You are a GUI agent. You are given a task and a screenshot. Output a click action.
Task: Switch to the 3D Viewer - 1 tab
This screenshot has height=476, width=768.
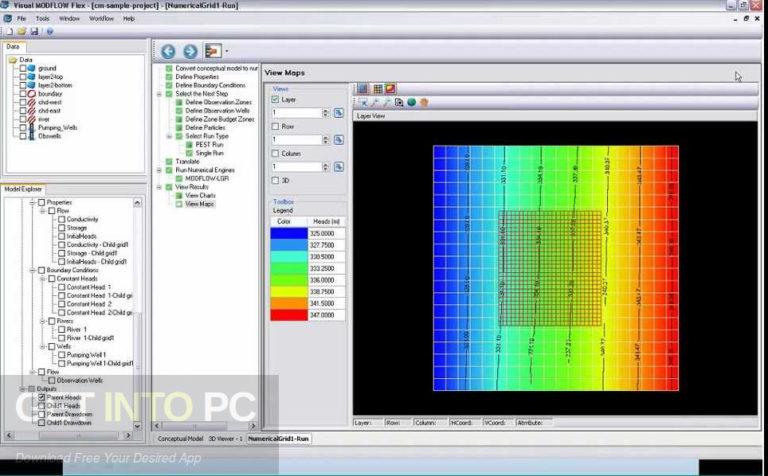[x=225, y=439]
